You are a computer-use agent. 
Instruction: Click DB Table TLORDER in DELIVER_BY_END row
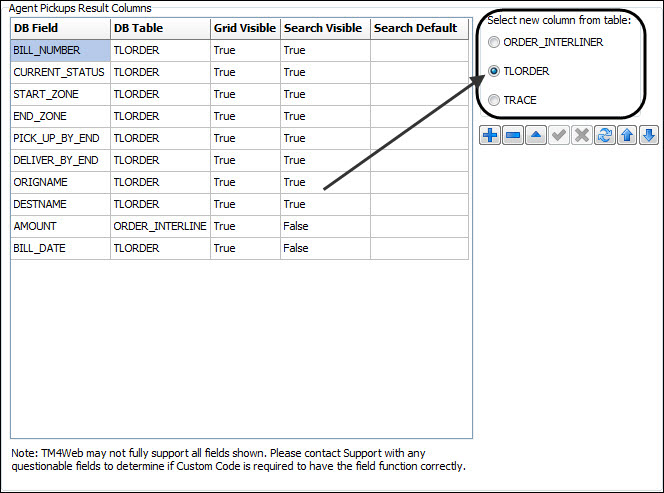coord(160,161)
